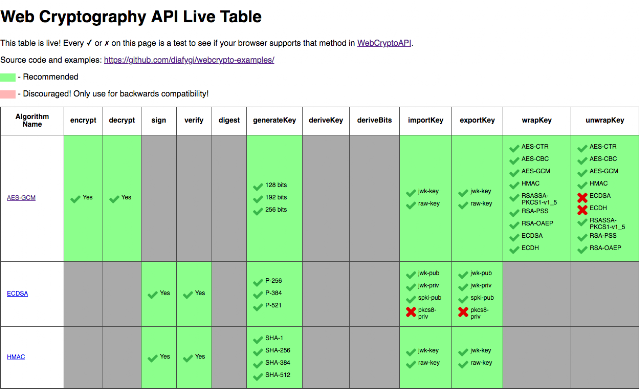Click the unwrapKey column header

604,120
